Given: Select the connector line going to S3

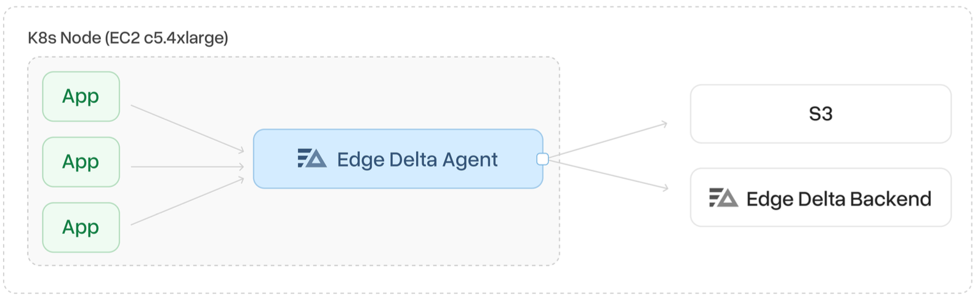Looking at the screenshot, I should pos(606,140).
